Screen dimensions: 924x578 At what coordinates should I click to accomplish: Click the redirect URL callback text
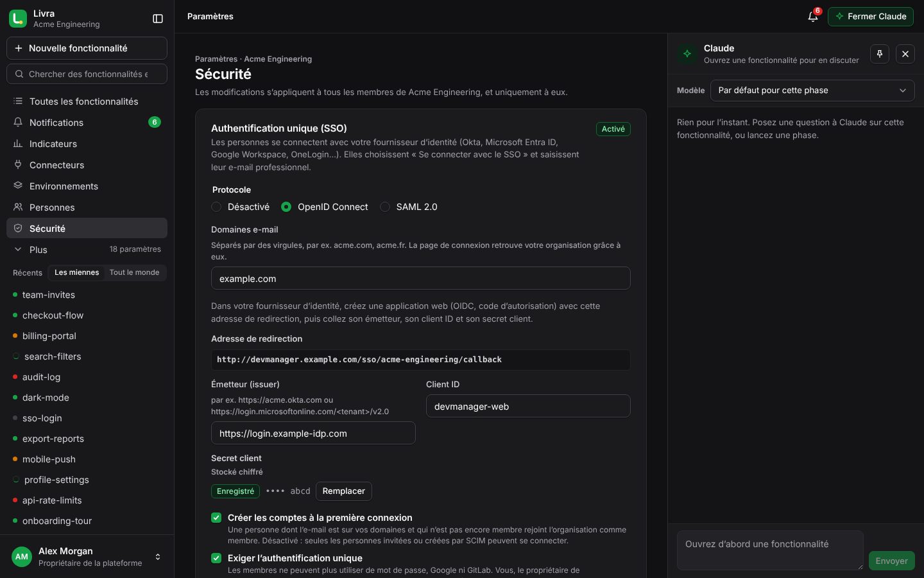coord(359,360)
